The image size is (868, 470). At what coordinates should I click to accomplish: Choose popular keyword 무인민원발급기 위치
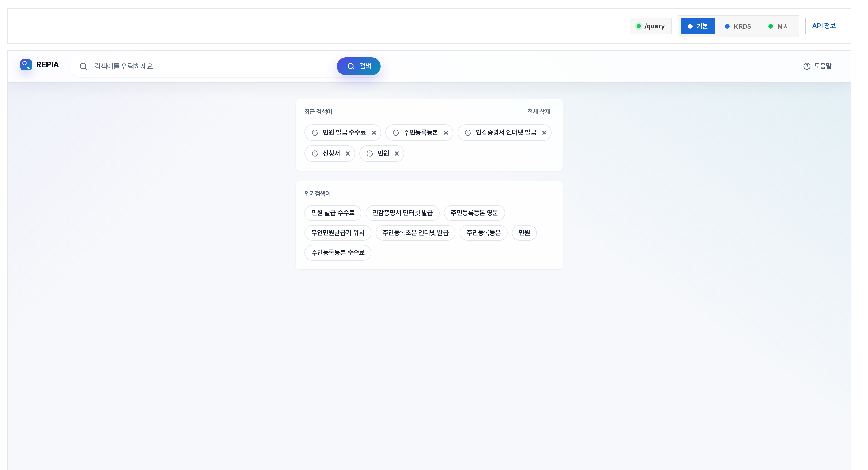click(x=338, y=233)
